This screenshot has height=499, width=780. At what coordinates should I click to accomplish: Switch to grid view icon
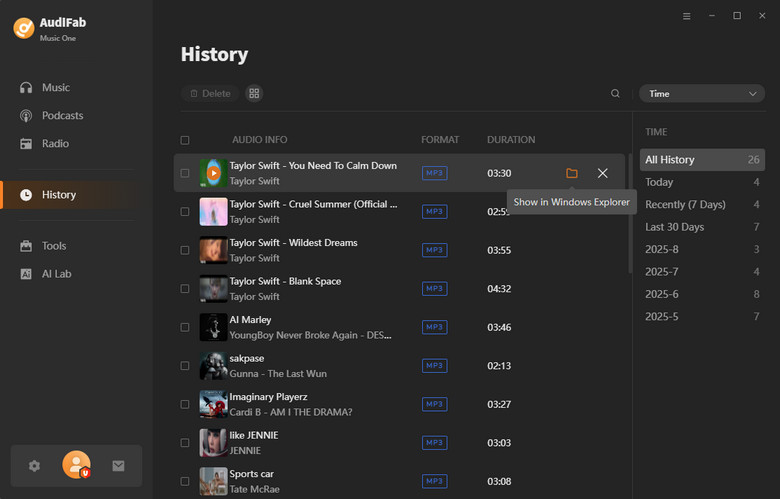tap(254, 94)
